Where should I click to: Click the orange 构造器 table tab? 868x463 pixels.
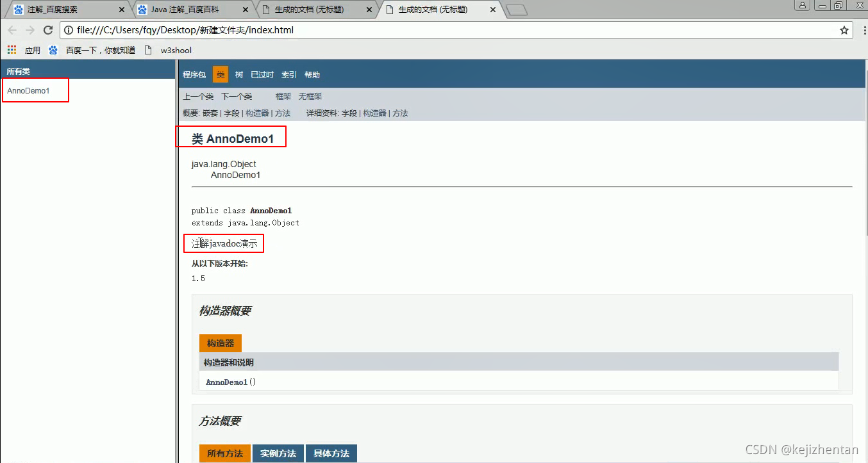pyautogui.click(x=221, y=343)
